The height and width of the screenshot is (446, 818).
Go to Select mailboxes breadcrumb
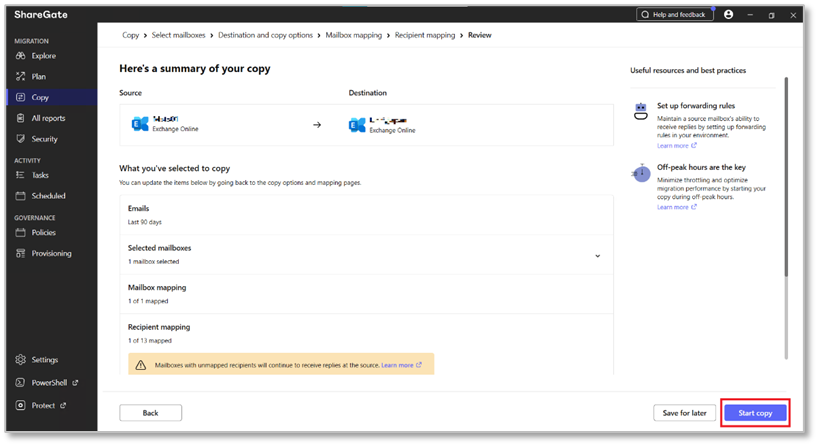pyautogui.click(x=178, y=35)
